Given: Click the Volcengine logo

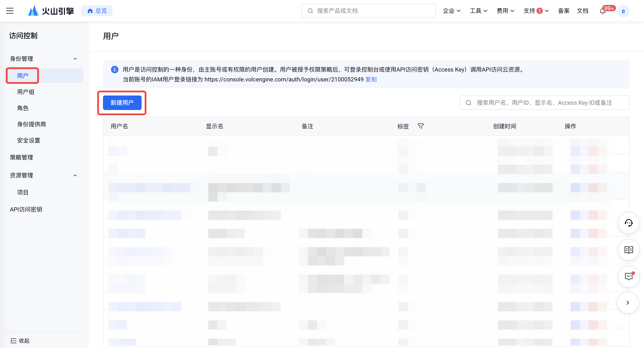Looking at the screenshot, I should (51, 11).
